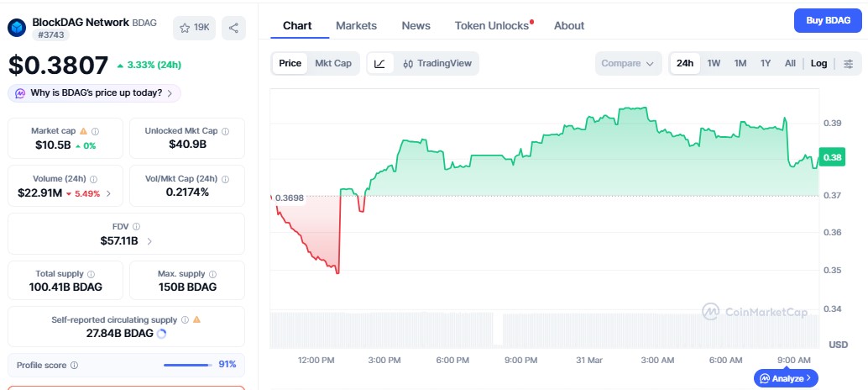
Task: Open chart settings sliders icon
Action: tap(848, 64)
